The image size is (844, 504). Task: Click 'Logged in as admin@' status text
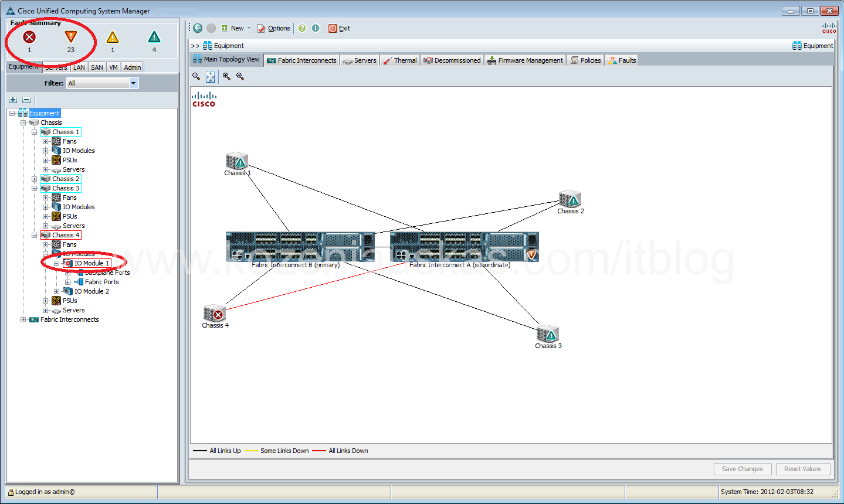(x=45, y=492)
